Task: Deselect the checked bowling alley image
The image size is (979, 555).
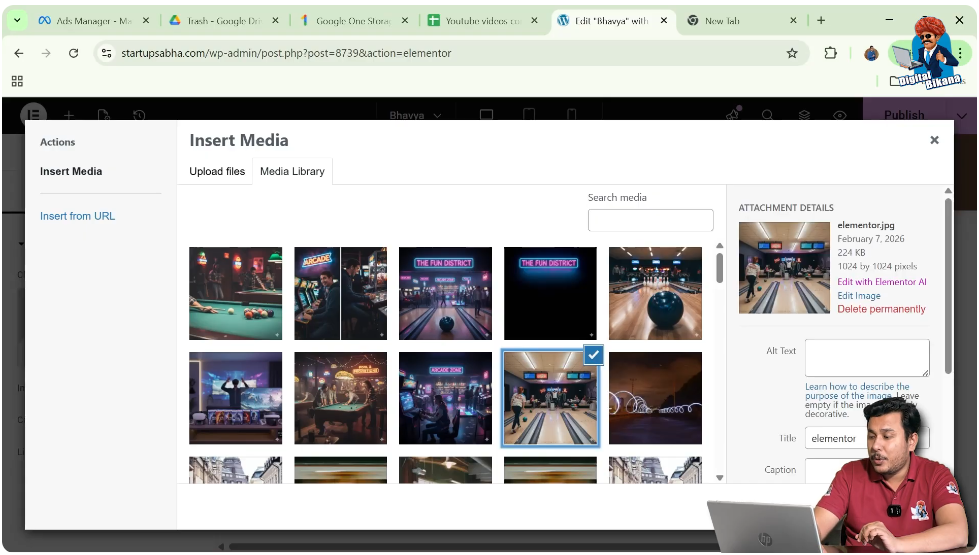Action: click(x=592, y=355)
